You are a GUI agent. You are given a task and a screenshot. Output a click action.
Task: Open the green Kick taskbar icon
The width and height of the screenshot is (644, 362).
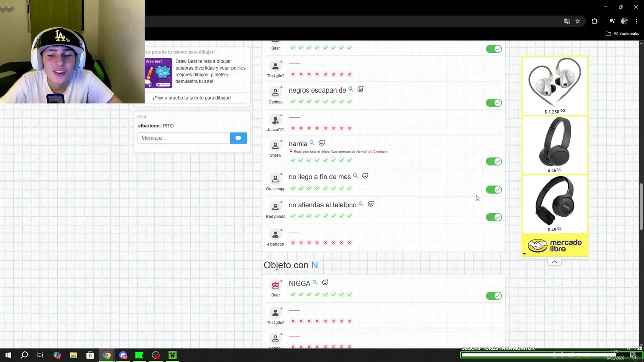click(139, 355)
